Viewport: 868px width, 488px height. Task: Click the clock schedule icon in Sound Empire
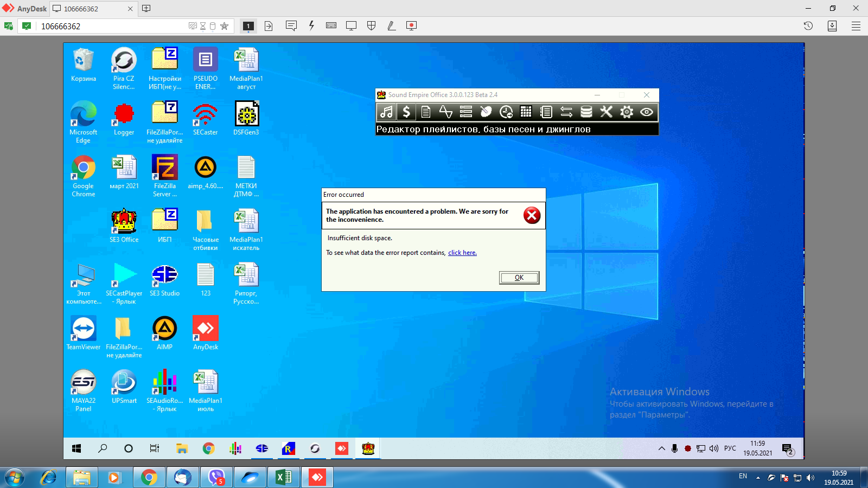tap(506, 112)
